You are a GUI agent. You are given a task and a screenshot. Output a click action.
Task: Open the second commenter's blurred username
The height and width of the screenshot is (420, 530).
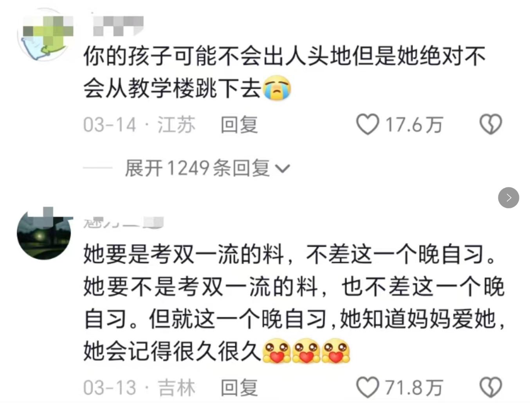click(123, 223)
